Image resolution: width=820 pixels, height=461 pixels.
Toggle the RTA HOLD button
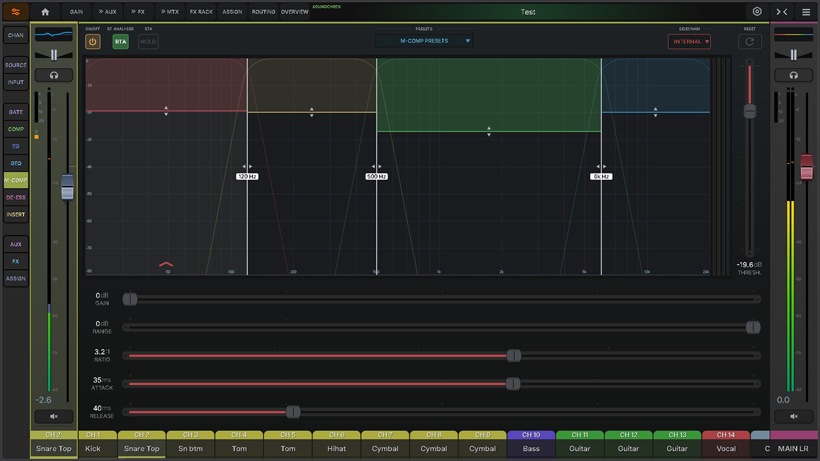tap(148, 41)
